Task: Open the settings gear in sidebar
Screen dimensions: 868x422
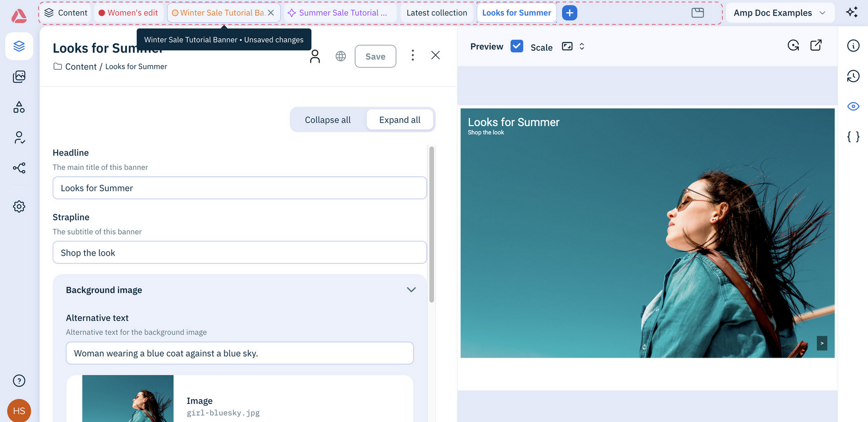Action: coord(19,206)
